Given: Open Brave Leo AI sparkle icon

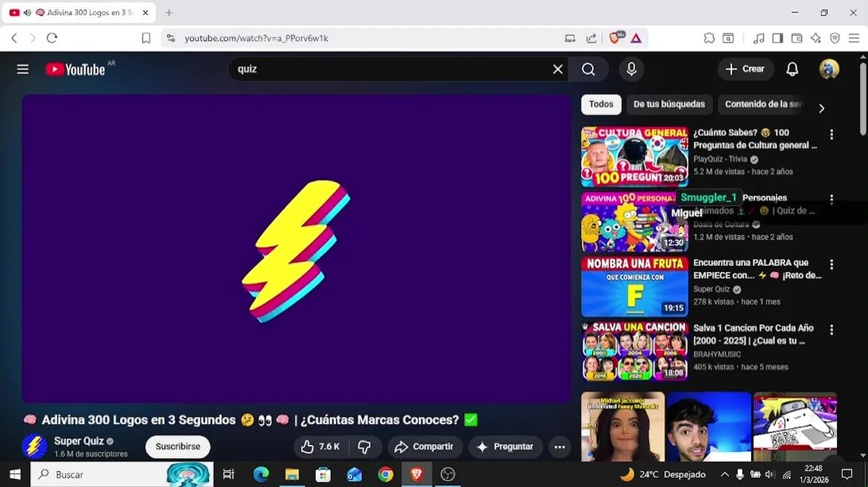Looking at the screenshot, I should 816,38.
